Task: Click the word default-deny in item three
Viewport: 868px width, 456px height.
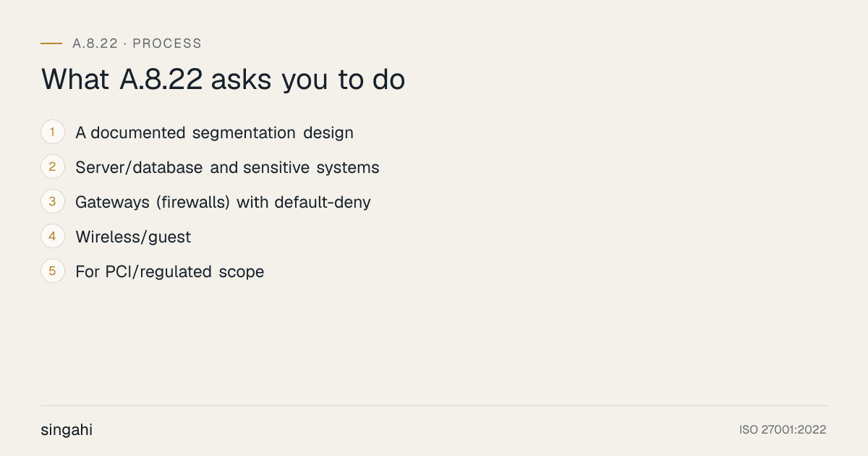Action: [323, 203]
